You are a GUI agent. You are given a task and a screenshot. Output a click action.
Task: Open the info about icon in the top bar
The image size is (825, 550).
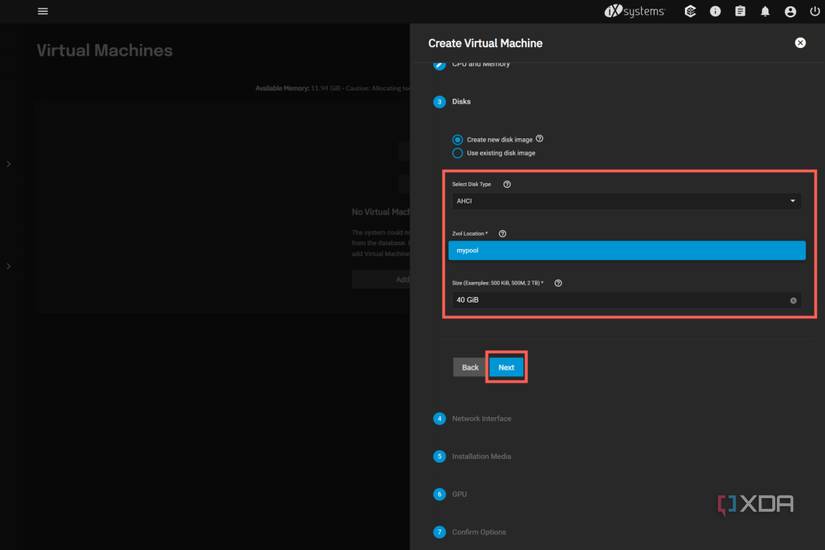click(x=715, y=11)
